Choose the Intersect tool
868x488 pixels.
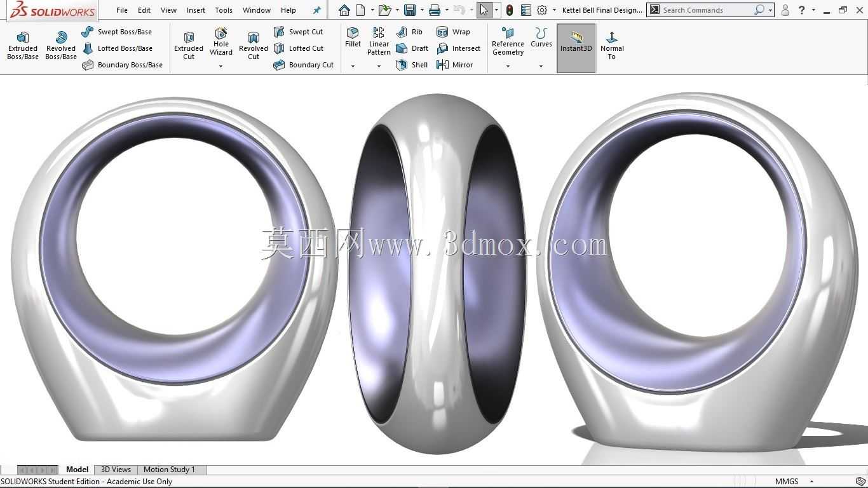click(x=458, y=48)
